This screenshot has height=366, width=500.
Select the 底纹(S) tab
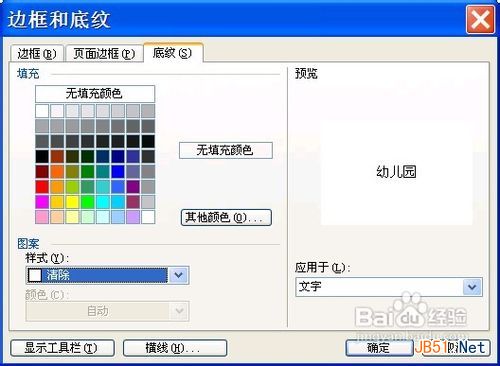173,52
